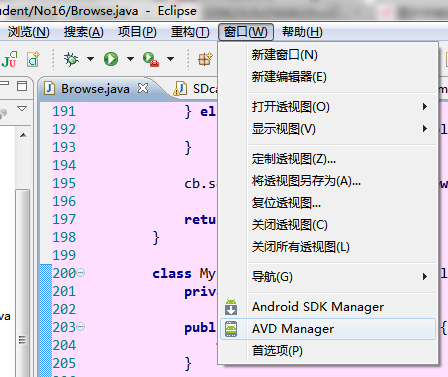Viewport: 448px width, 377px height.
Task: Click the Debug bug icon
Action: [71, 59]
